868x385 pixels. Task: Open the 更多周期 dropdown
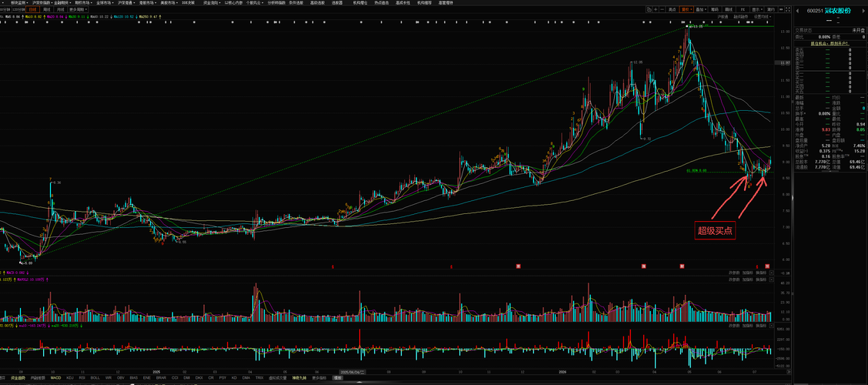coord(78,9)
